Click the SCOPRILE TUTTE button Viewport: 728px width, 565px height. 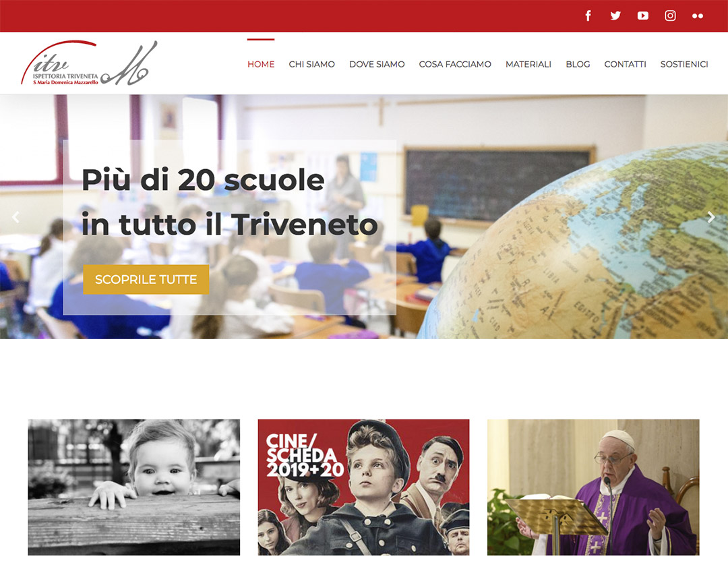(x=146, y=280)
